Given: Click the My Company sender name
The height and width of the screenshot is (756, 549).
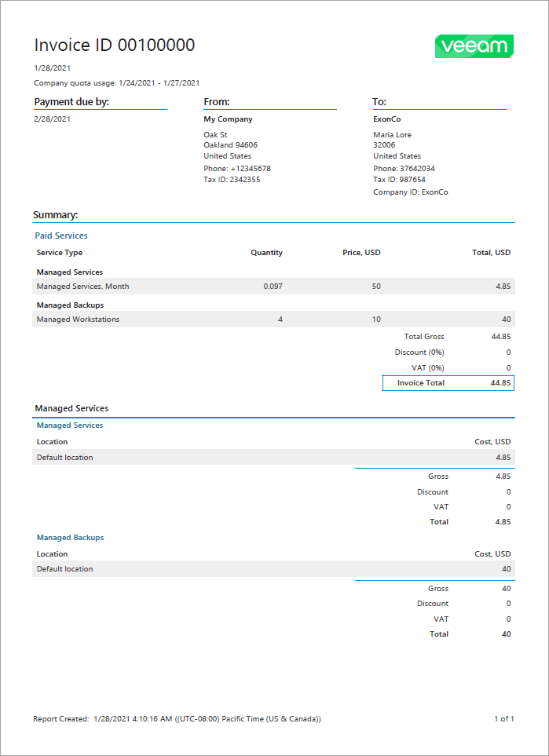Looking at the screenshot, I should tap(228, 119).
